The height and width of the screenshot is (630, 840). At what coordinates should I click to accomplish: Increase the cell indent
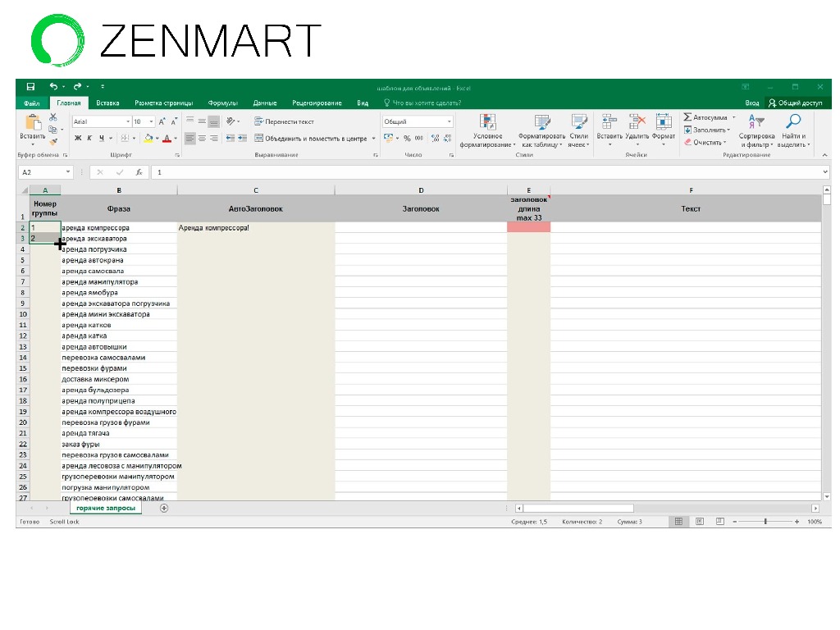pyautogui.click(x=242, y=138)
